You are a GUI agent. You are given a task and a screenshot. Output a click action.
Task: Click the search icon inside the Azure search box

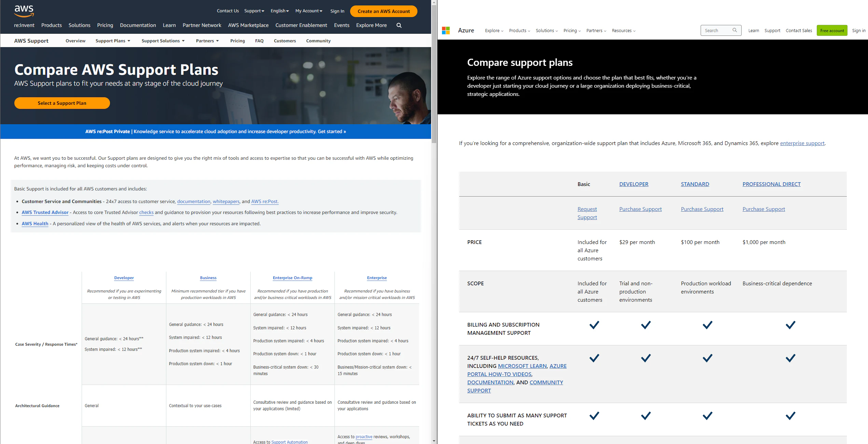tap(735, 30)
